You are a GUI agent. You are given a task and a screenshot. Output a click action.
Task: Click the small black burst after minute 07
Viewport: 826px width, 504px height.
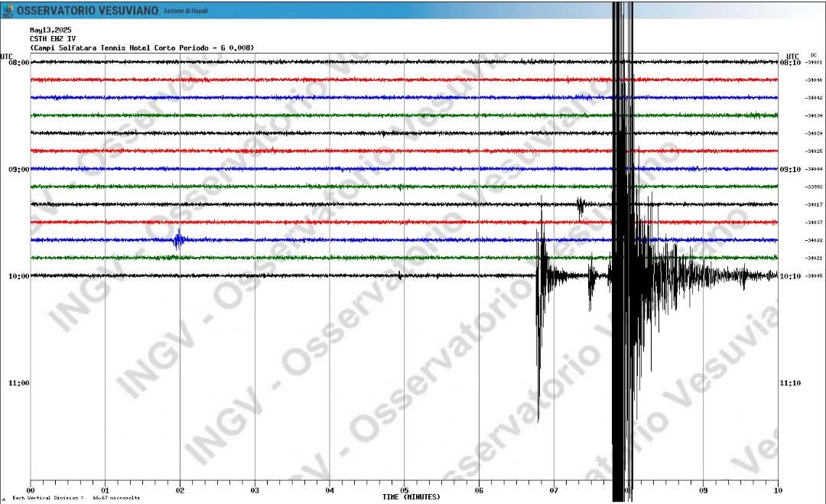tap(580, 206)
